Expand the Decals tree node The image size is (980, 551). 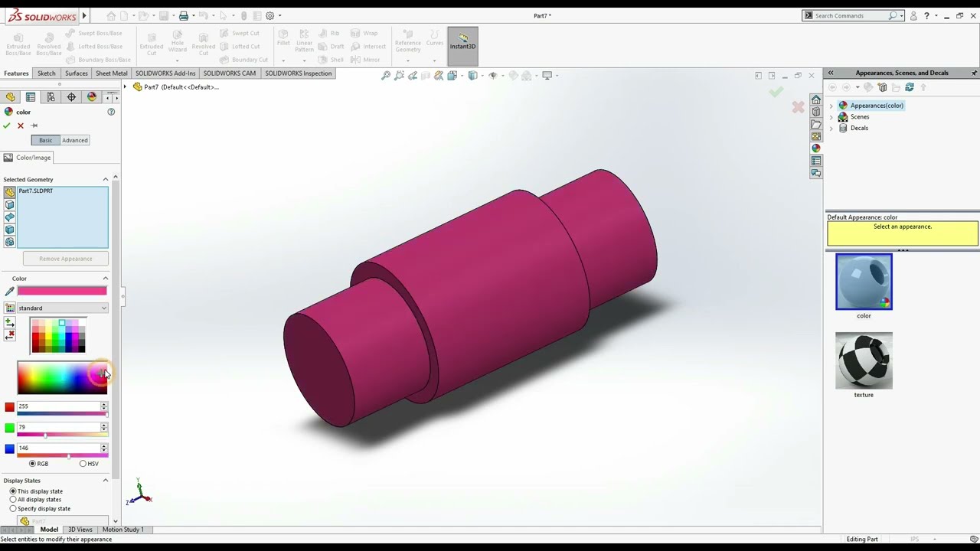(831, 128)
